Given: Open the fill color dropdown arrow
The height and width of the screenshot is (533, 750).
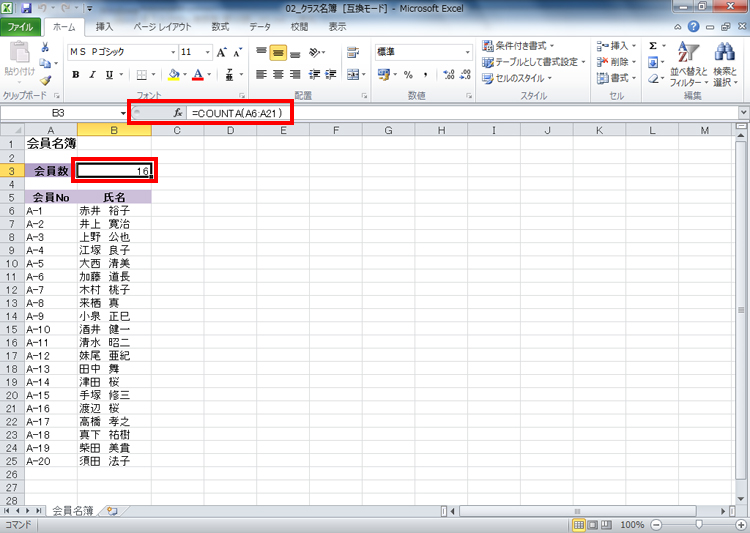Looking at the screenshot, I should click(185, 75).
